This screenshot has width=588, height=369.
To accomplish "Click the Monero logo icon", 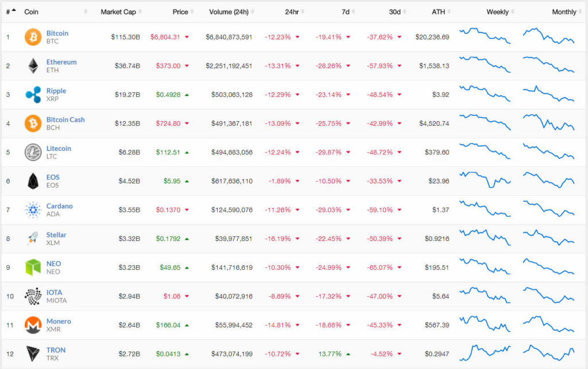I will (33, 325).
